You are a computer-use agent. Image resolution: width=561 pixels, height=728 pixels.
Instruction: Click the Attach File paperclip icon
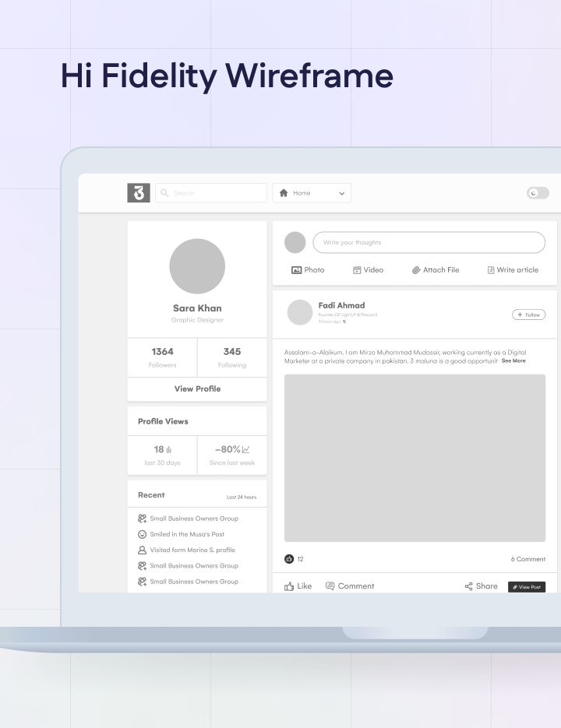tap(416, 270)
